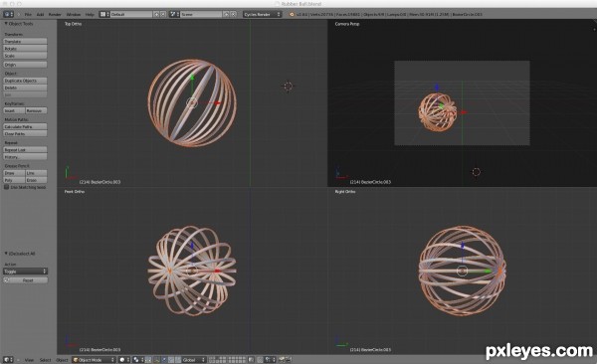The height and width of the screenshot is (364, 597).
Task: Open the screen layout browse icon
Action: coord(104,15)
